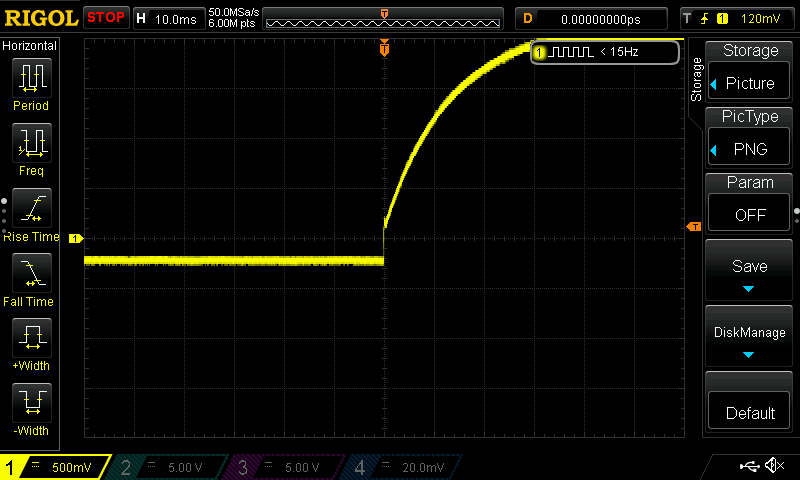This screenshot has width=800, height=480.
Task: Click the 10.0ms timebase value
Action: coord(176,19)
